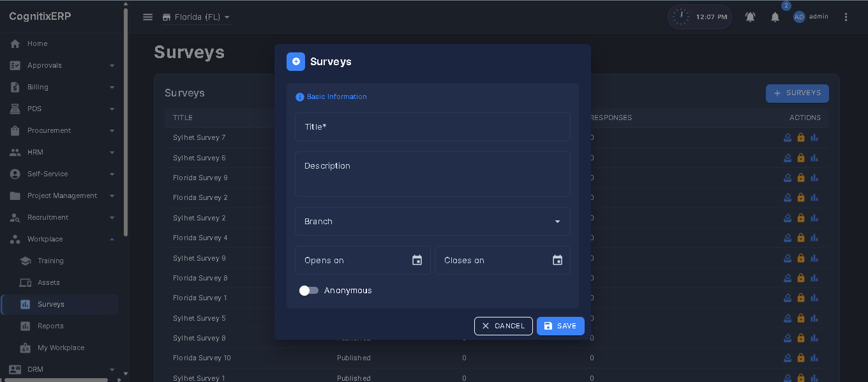Viewport: 868px width, 382px height.
Task: Click the lock icon for Sylhet Survey 5
Action: click(x=801, y=318)
